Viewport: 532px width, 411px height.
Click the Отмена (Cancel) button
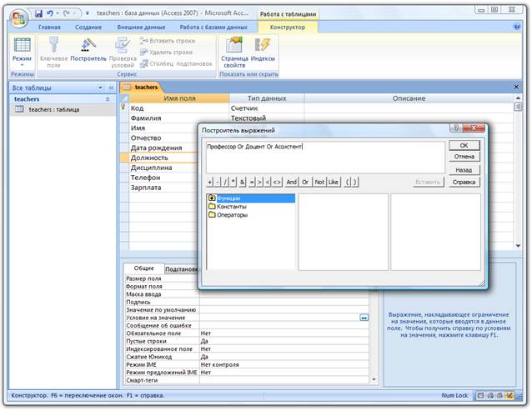coord(464,156)
